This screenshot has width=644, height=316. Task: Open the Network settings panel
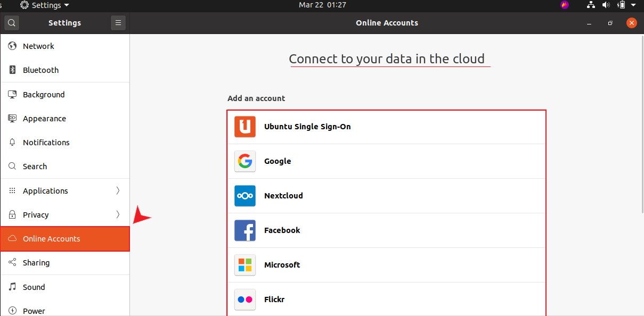(x=64, y=46)
